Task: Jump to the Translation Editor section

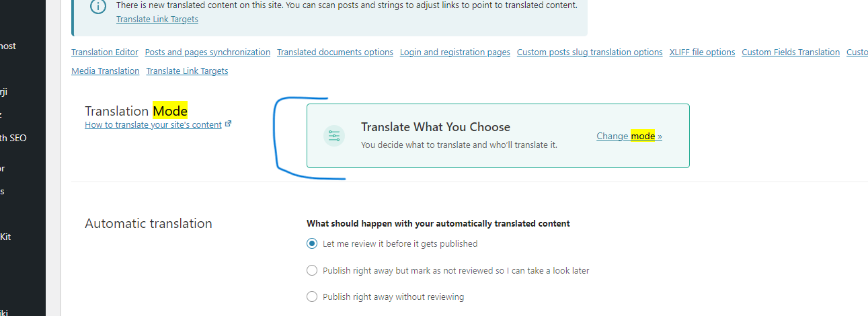Action: 105,52
